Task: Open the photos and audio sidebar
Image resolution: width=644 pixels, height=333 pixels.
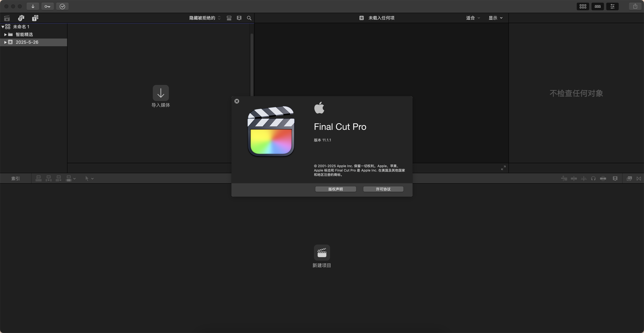Action: pyautogui.click(x=21, y=18)
